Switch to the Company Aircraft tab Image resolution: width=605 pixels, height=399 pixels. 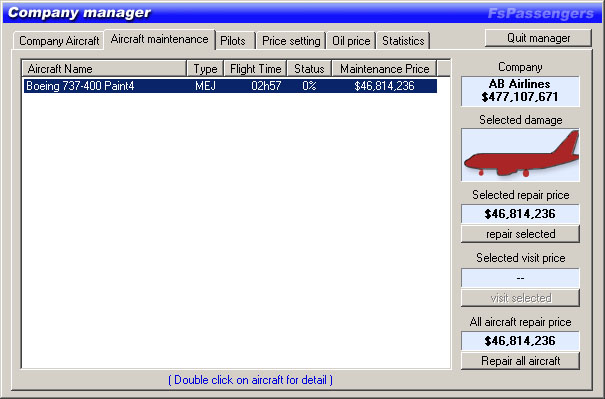coord(59,41)
